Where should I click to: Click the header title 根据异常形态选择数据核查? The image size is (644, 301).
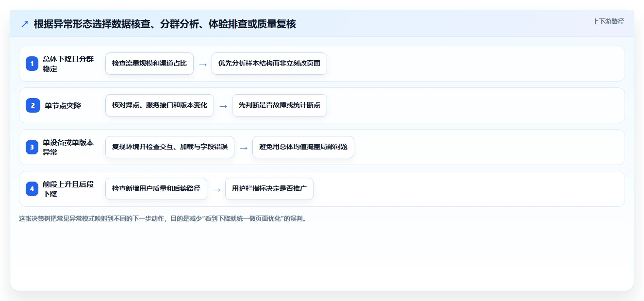(x=165, y=24)
